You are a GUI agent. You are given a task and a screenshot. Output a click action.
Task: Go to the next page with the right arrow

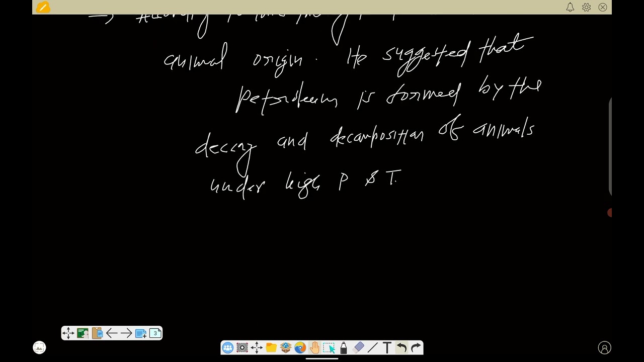(126, 333)
